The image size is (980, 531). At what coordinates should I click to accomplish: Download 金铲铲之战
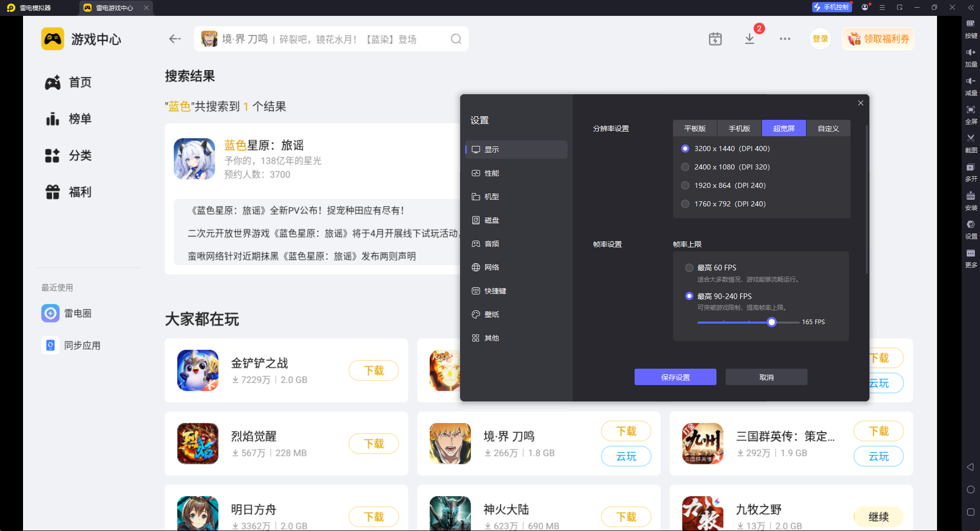[x=374, y=370]
